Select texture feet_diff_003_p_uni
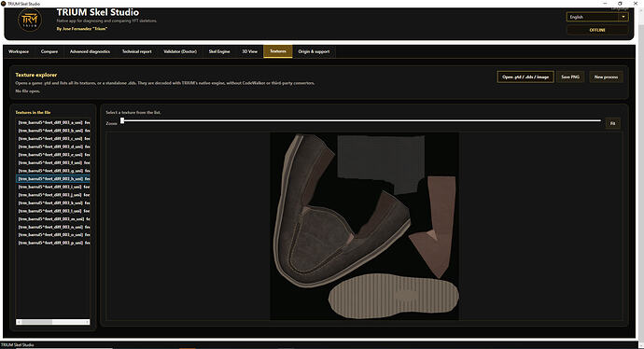644x349 pixels. [x=53, y=243]
